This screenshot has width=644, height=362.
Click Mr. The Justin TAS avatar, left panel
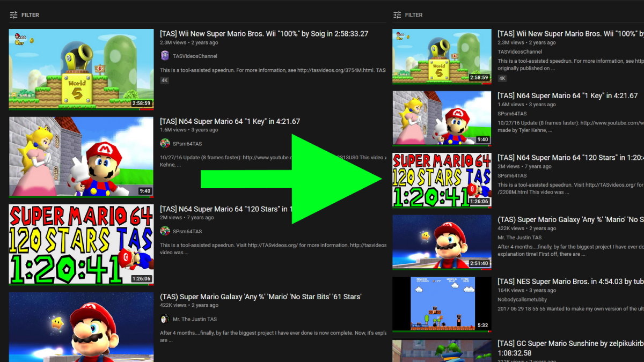165,319
